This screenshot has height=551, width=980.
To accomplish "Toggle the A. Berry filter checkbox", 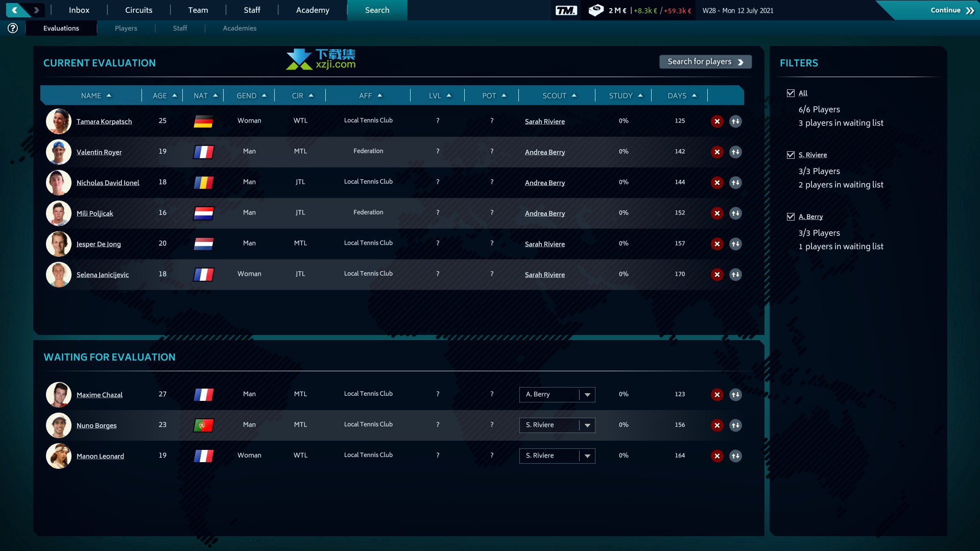I will (x=791, y=217).
